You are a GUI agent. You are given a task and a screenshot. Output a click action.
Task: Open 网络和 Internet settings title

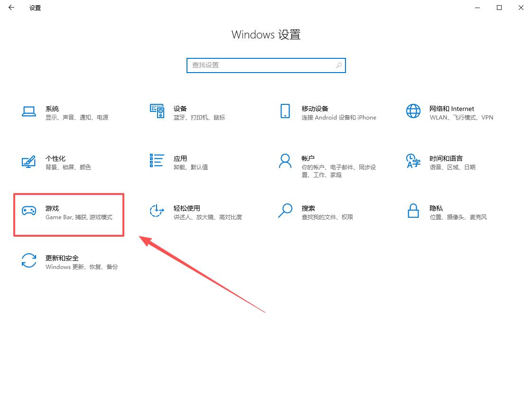tap(452, 109)
